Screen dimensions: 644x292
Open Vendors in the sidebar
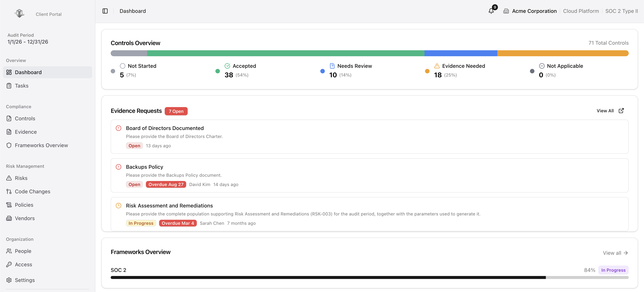coord(48,218)
